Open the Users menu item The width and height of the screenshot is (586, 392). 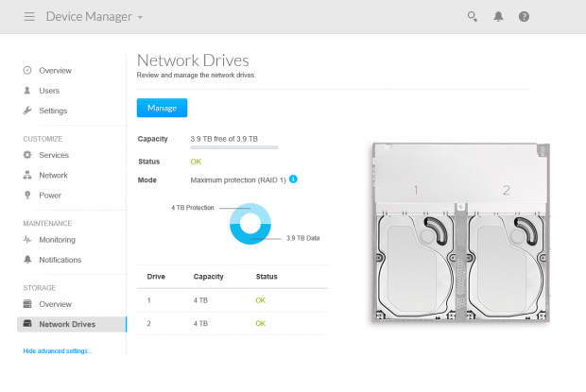click(x=49, y=91)
